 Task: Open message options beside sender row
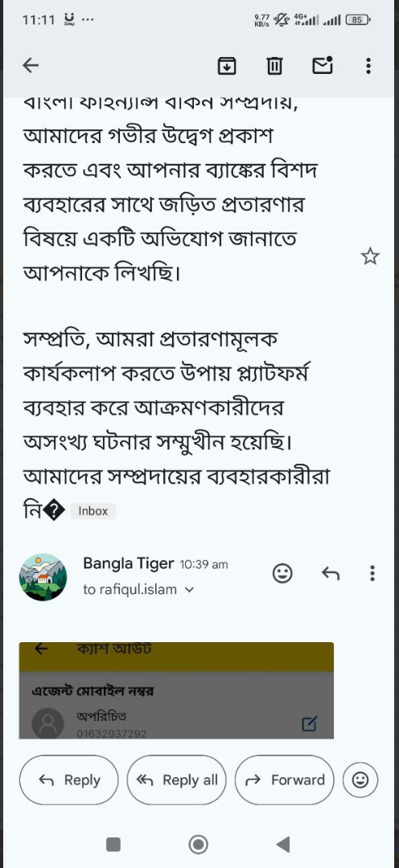pyautogui.click(x=372, y=574)
